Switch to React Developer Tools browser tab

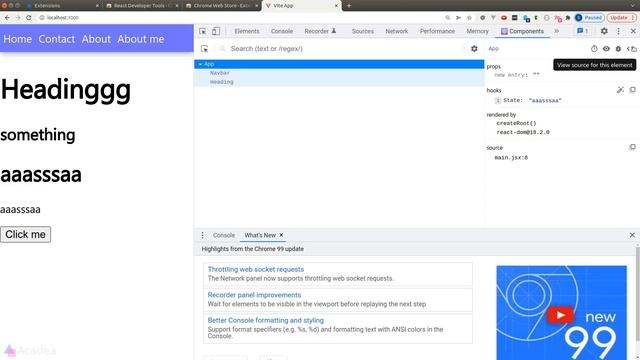[141, 6]
